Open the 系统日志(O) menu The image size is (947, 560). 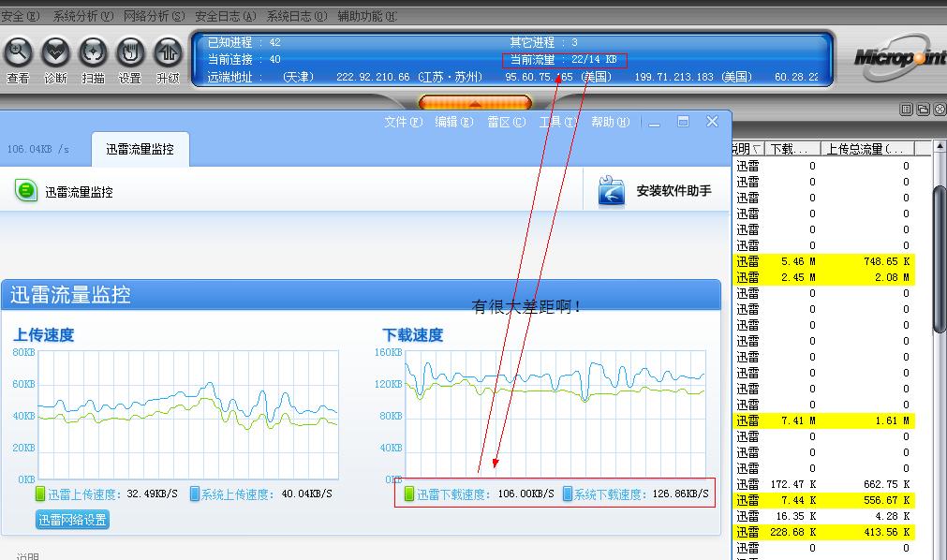(x=297, y=16)
